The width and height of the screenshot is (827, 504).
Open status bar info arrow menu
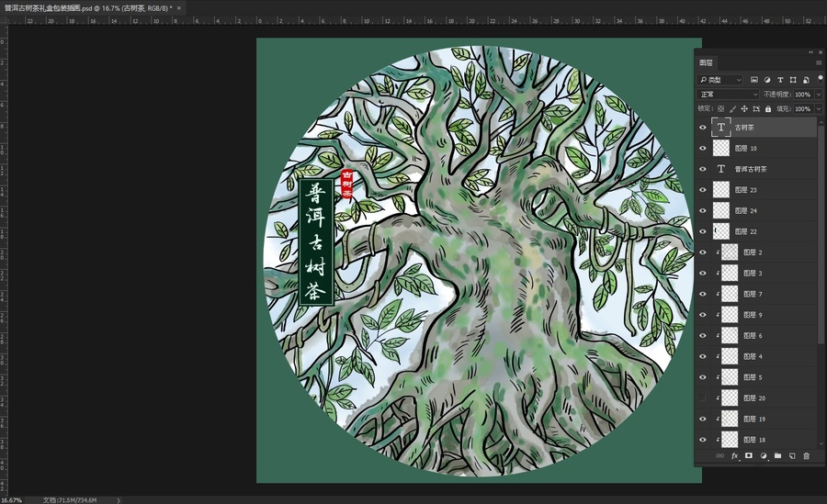pyautogui.click(x=119, y=499)
